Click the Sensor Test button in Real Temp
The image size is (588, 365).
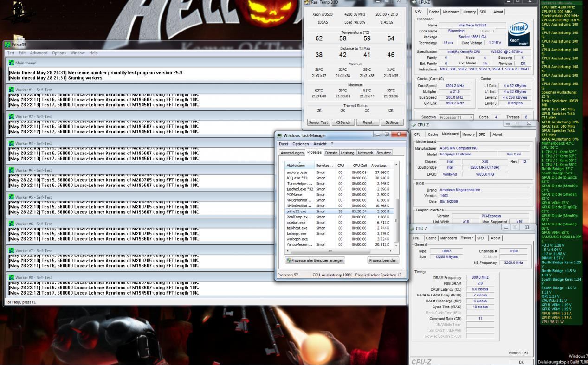(x=318, y=122)
